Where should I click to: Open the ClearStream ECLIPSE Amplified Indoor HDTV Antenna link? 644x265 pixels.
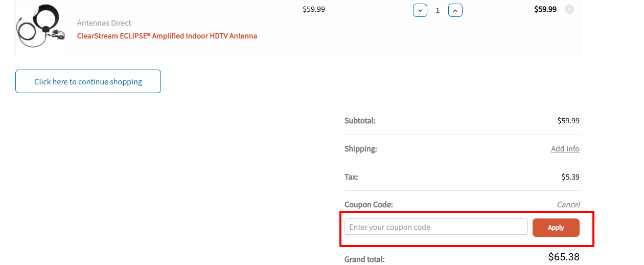(167, 36)
